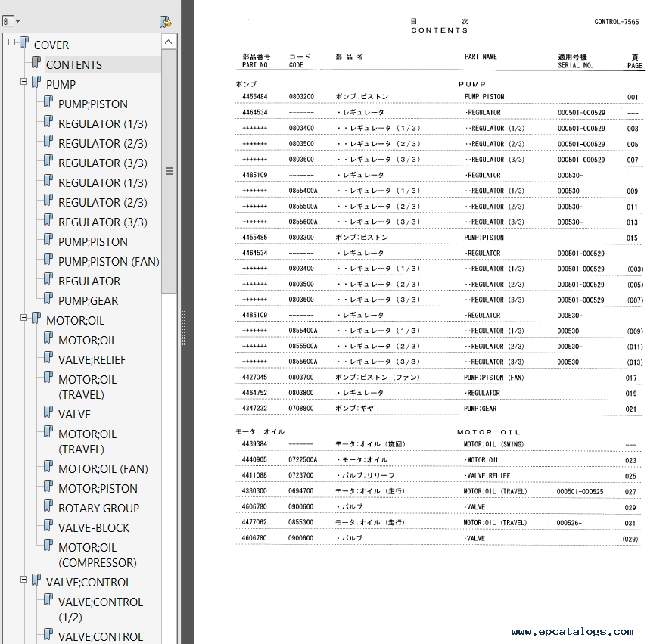Click the MOTOR;PISTON bookmark icon
The height and width of the screenshot is (644, 672).
click(48, 486)
